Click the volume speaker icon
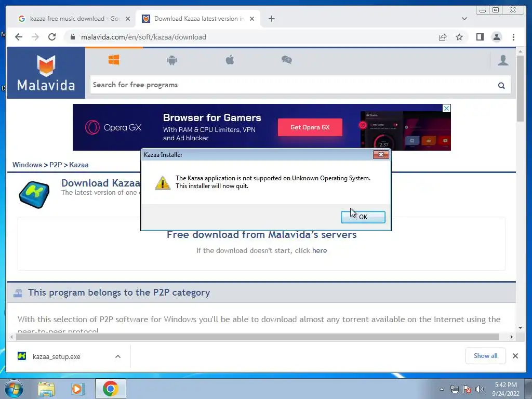The image size is (532, 399). pos(480,389)
